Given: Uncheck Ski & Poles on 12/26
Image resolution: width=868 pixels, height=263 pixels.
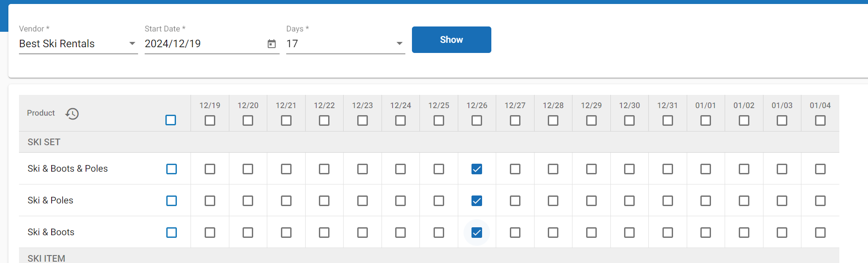Looking at the screenshot, I should [477, 201].
